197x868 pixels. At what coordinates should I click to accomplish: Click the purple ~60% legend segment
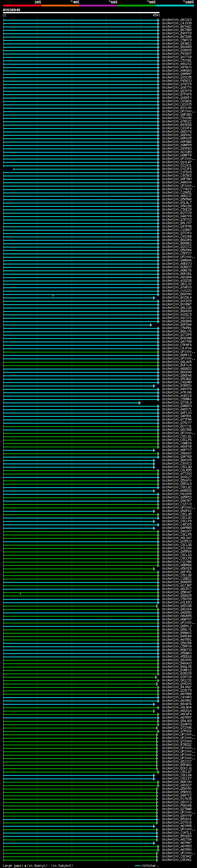(99, 6)
